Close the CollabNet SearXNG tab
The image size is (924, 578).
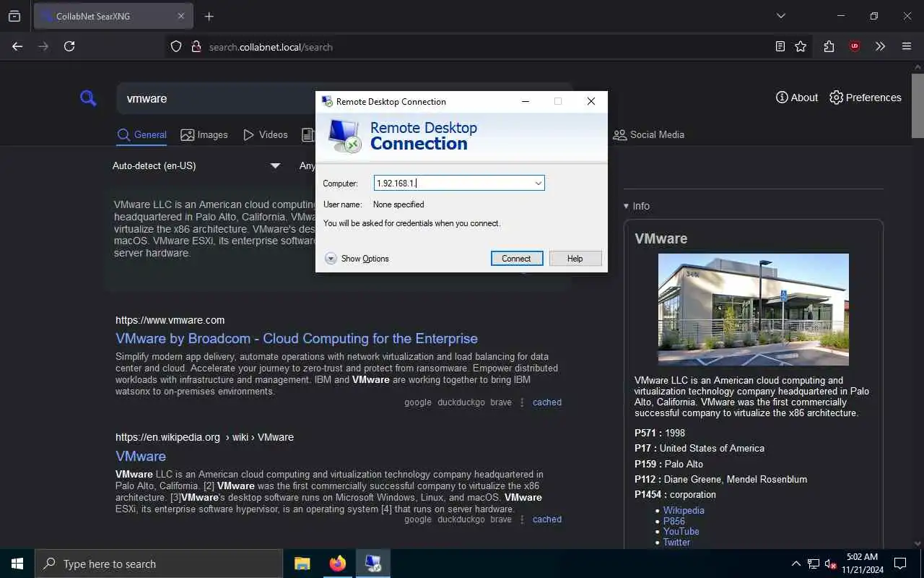point(181,16)
